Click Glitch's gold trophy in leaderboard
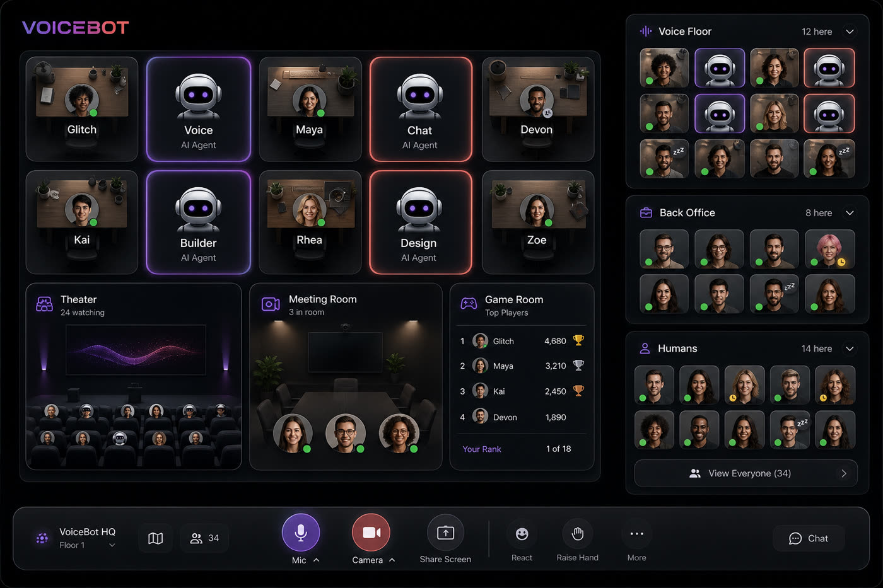The height and width of the screenshot is (588, 883). [x=578, y=340]
